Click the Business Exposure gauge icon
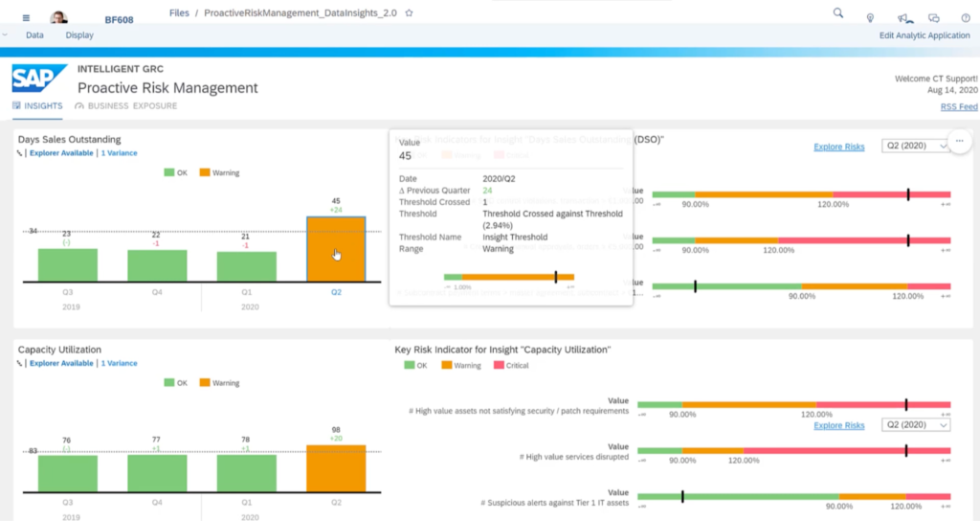 click(79, 106)
